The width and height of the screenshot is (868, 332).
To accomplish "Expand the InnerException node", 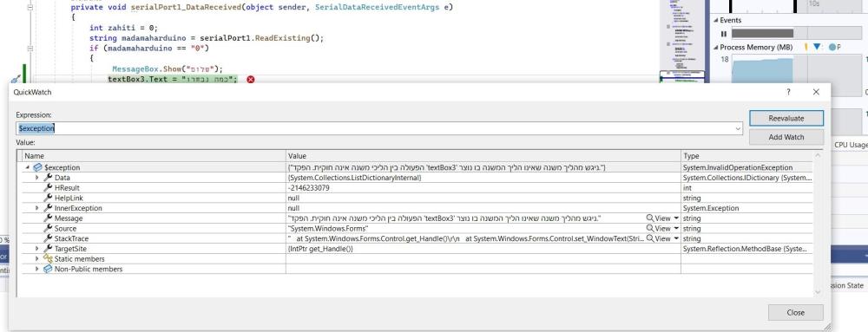I will coord(37,208).
